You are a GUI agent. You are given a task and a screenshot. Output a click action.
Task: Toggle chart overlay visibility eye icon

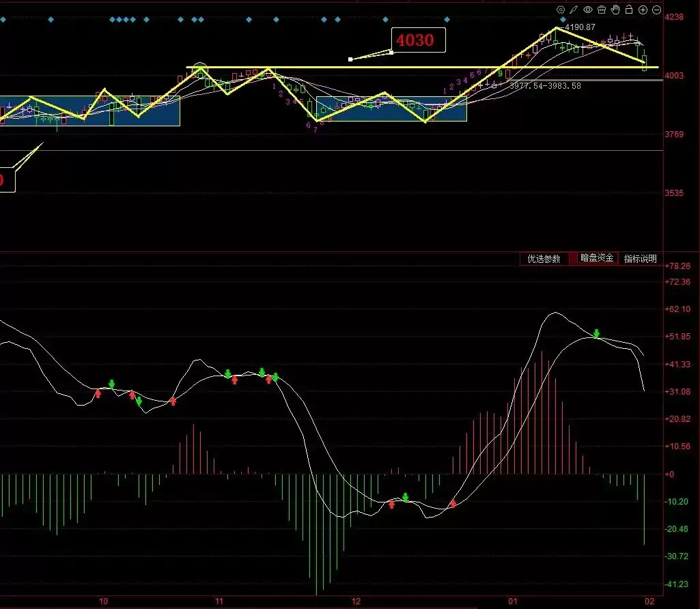click(588, 10)
